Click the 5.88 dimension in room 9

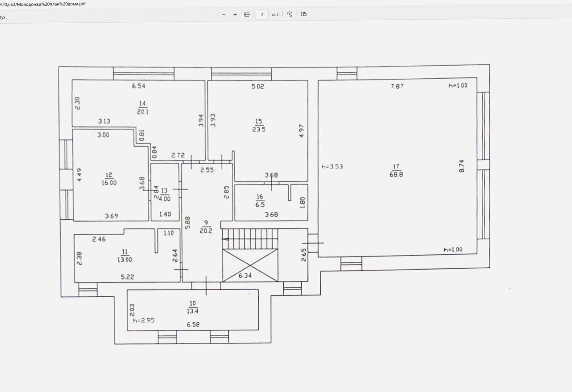188,223
